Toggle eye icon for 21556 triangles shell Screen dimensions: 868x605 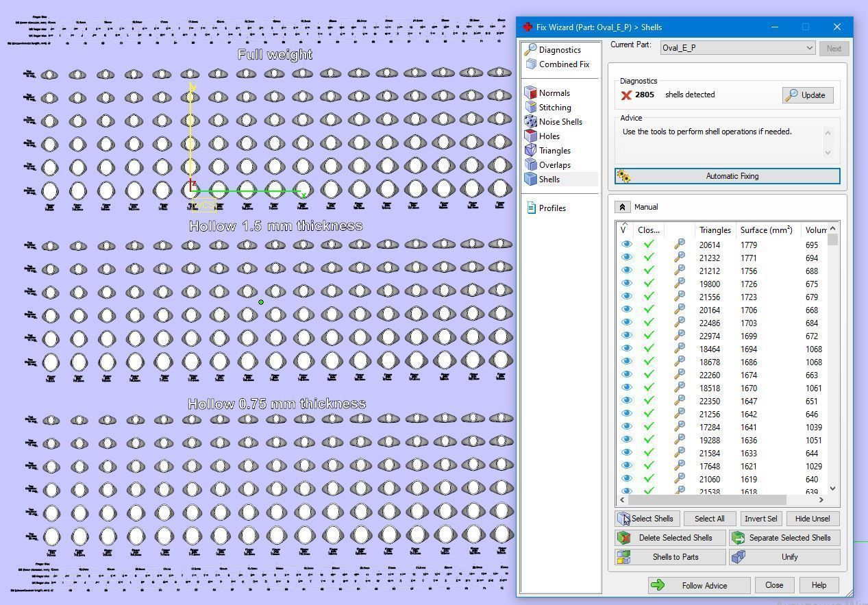click(x=626, y=297)
